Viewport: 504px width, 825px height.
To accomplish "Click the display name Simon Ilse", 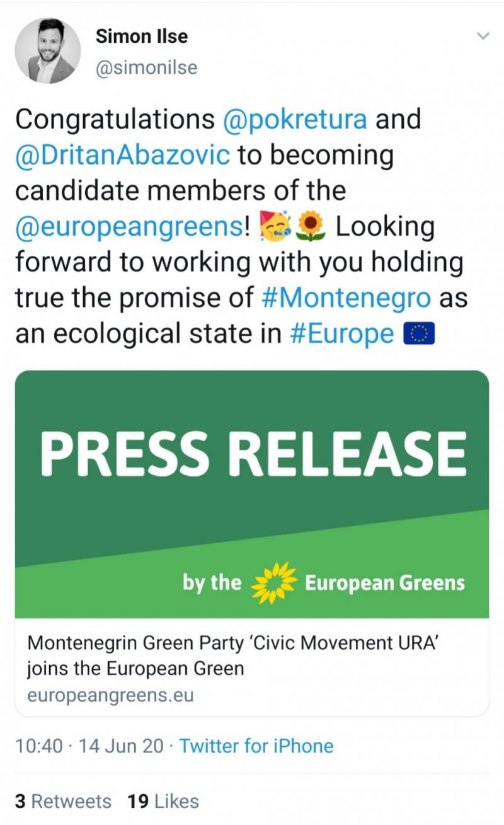I will point(141,37).
